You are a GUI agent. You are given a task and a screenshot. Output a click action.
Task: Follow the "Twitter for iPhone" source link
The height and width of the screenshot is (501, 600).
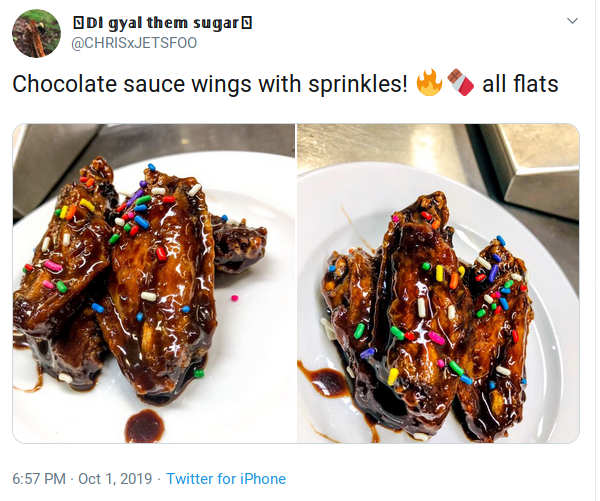pos(226,479)
